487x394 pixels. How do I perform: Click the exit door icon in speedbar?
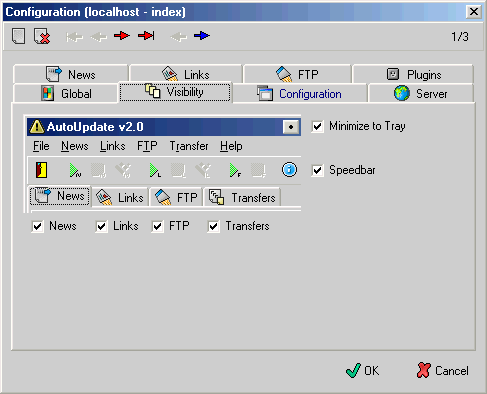pos(42,170)
